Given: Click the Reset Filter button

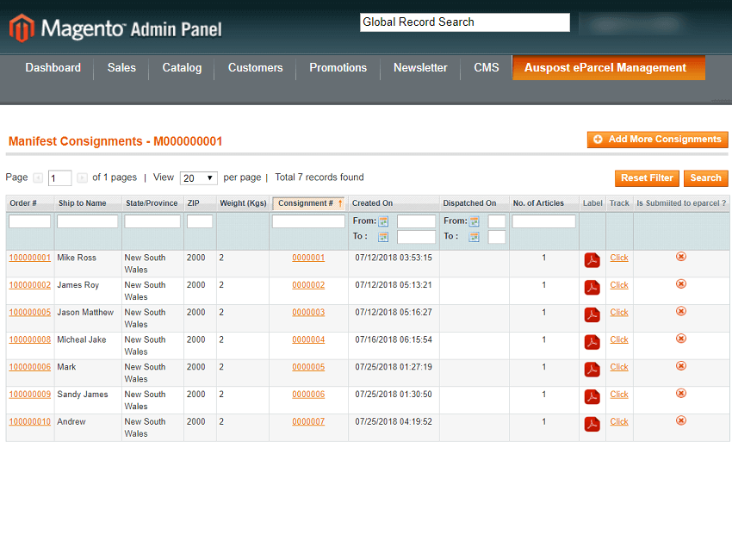Looking at the screenshot, I should pos(647,178).
